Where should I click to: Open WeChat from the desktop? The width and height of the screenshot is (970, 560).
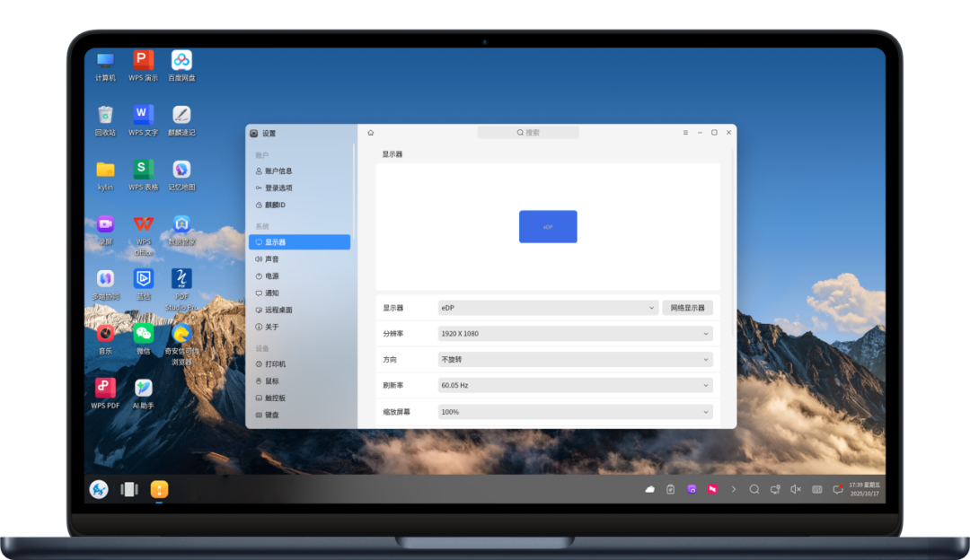(x=144, y=334)
